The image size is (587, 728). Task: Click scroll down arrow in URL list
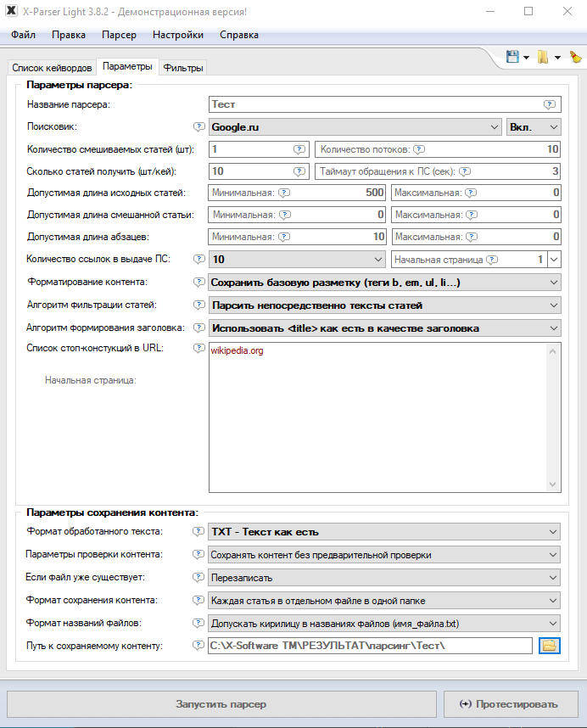click(552, 484)
